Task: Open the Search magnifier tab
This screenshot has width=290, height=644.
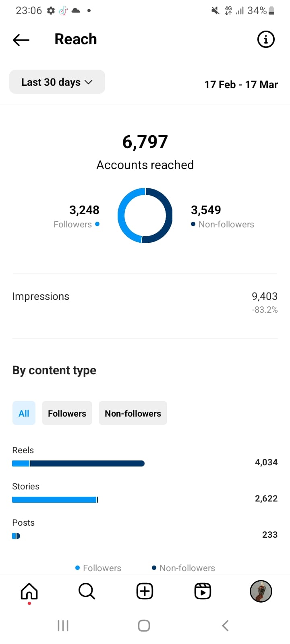Action: click(87, 591)
